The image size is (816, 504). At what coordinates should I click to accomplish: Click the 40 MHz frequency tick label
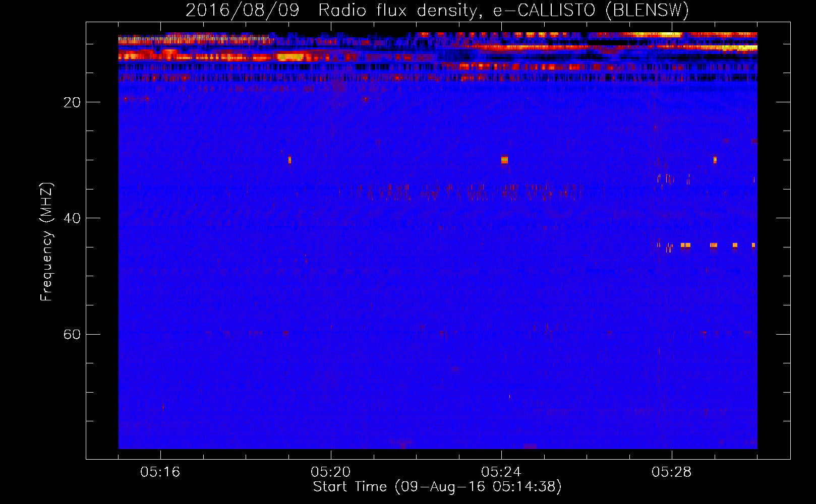(x=72, y=218)
